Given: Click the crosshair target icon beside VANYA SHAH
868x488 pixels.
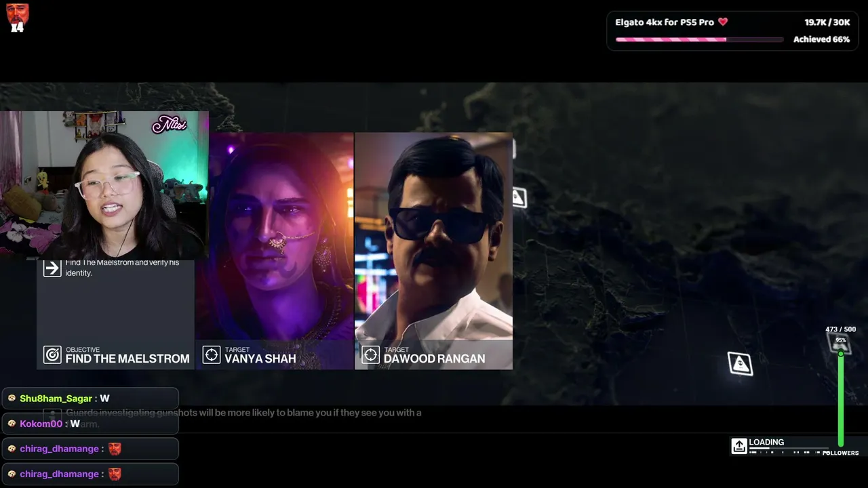Looking at the screenshot, I should click(212, 354).
